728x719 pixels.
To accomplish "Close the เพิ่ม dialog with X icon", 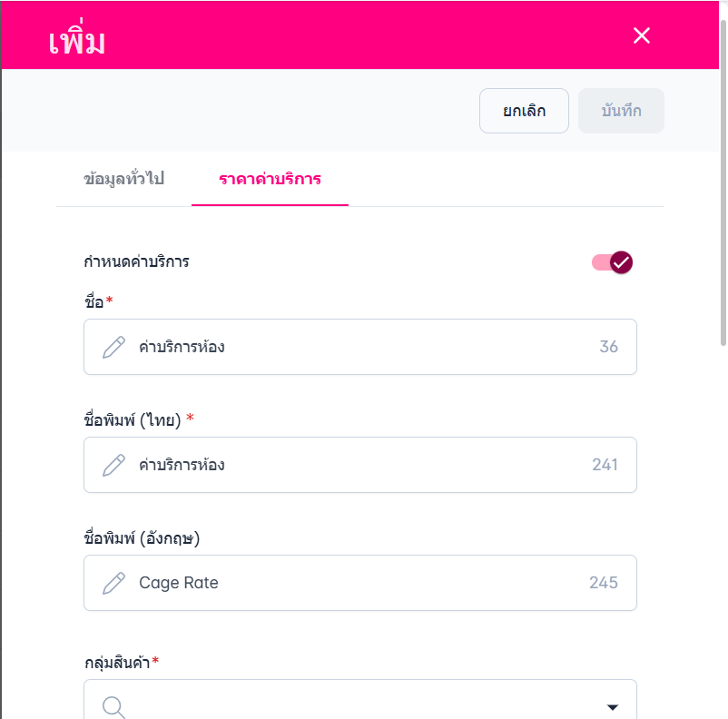I will (642, 35).
